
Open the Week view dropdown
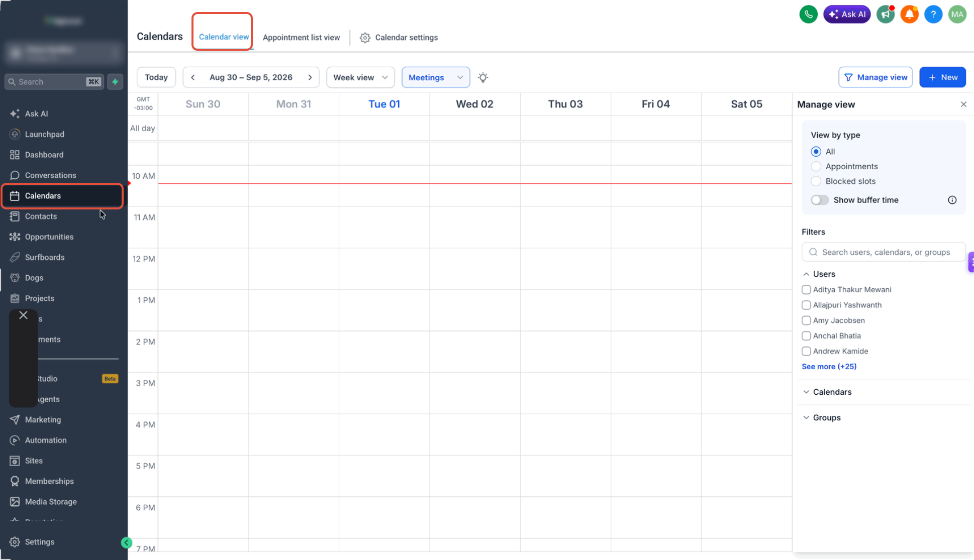point(360,77)
